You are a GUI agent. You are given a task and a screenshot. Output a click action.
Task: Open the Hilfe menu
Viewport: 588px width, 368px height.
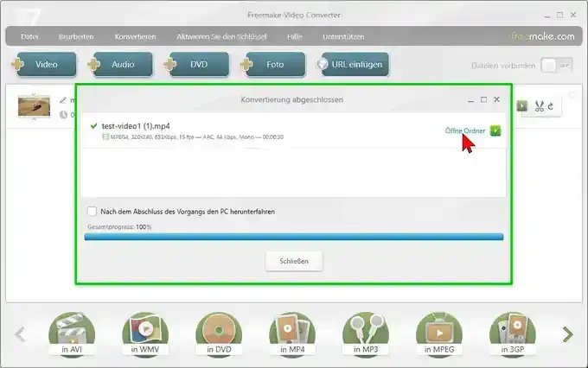(x=294, y=37)
